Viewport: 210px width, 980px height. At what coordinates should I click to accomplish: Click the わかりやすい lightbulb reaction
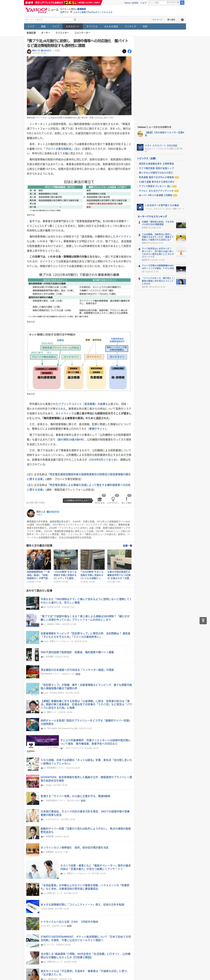tap(113, 499)
